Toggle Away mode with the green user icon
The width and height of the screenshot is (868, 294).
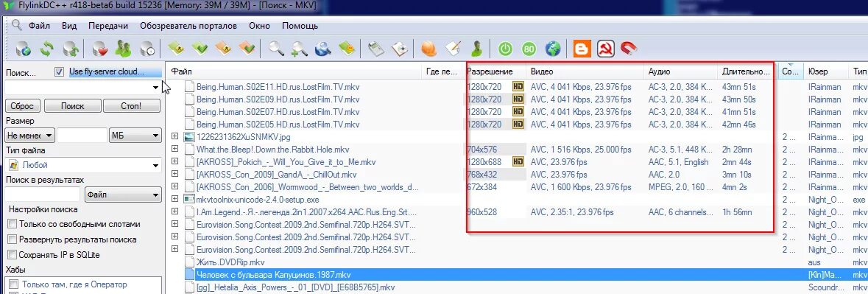click(476, 49)
